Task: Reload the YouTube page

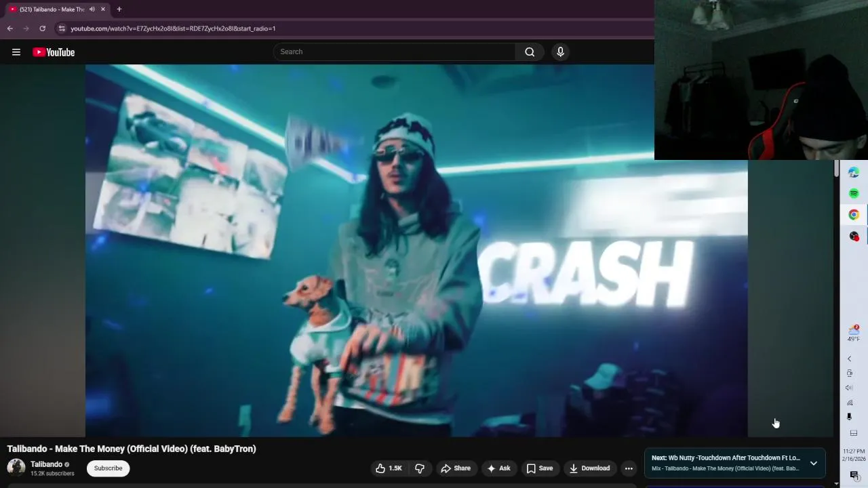Action: pos(42,28)
